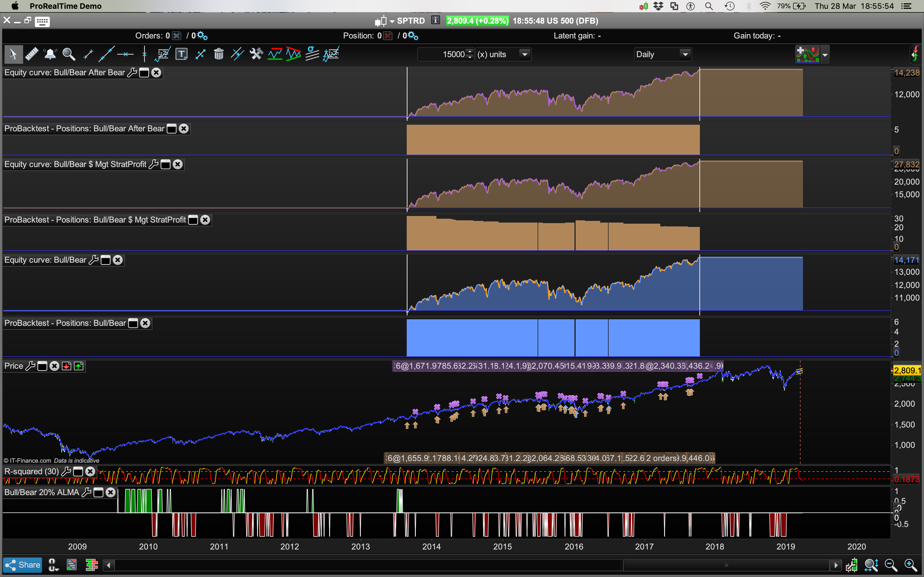924x577 pixels.
Task: Click the trash can delete icon
Action: (x=219, y=54)
